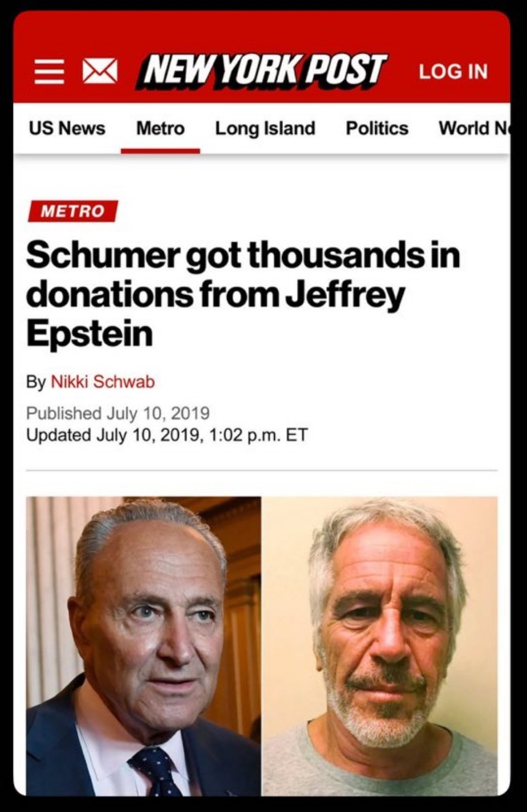Tap the right photo of man in gray shirt
527x812 pixels.
[x=380, y=646]
